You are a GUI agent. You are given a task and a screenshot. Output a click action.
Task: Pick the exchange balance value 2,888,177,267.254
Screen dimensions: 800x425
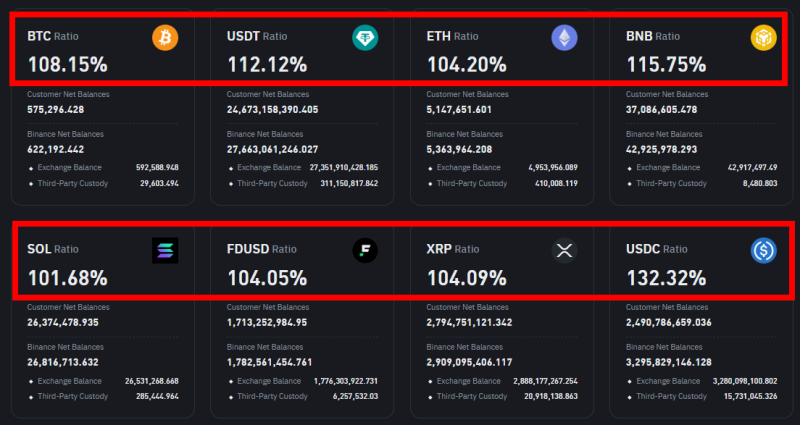pyautogui.click(x=545, y=381)
